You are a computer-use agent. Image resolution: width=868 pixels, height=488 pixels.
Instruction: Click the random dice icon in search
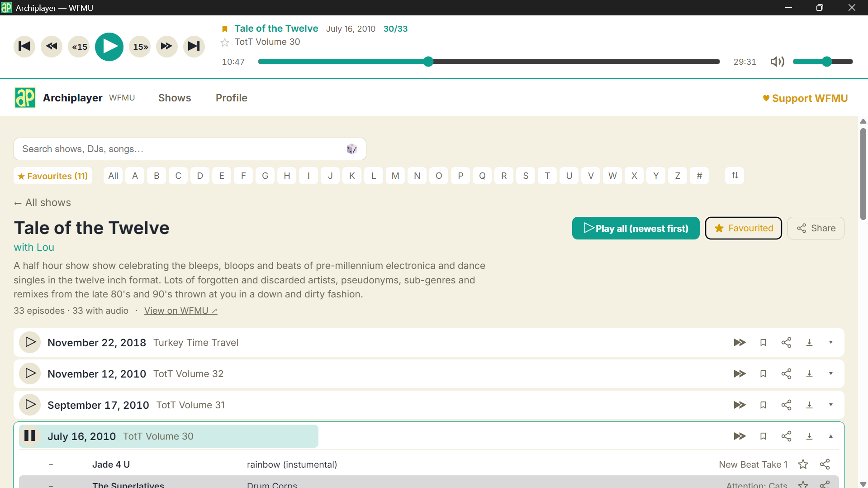pyautogui.click(x=352, y=149)
